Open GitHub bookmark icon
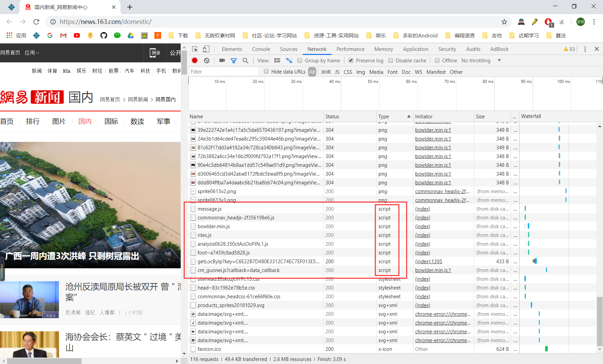603x364 pixels. pos(104,35)
